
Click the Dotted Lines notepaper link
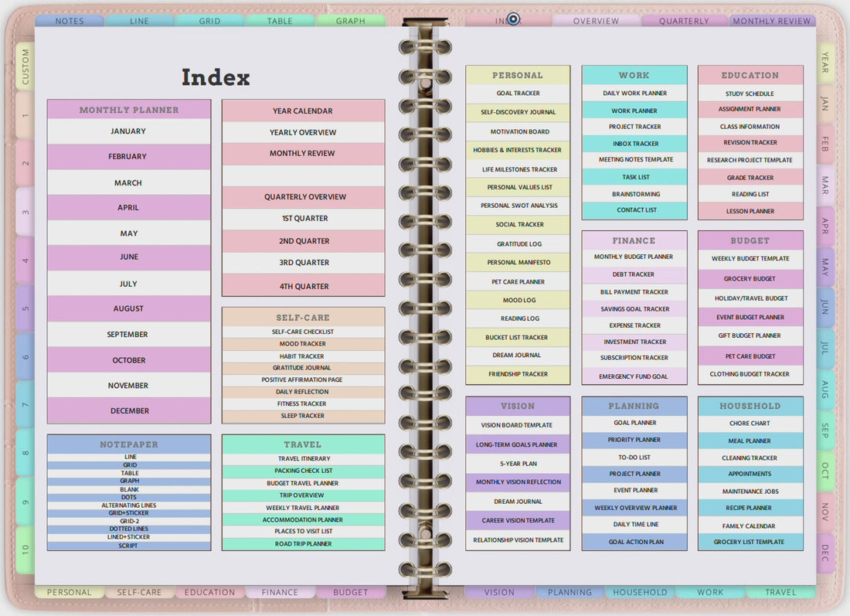tap(128, 529)
